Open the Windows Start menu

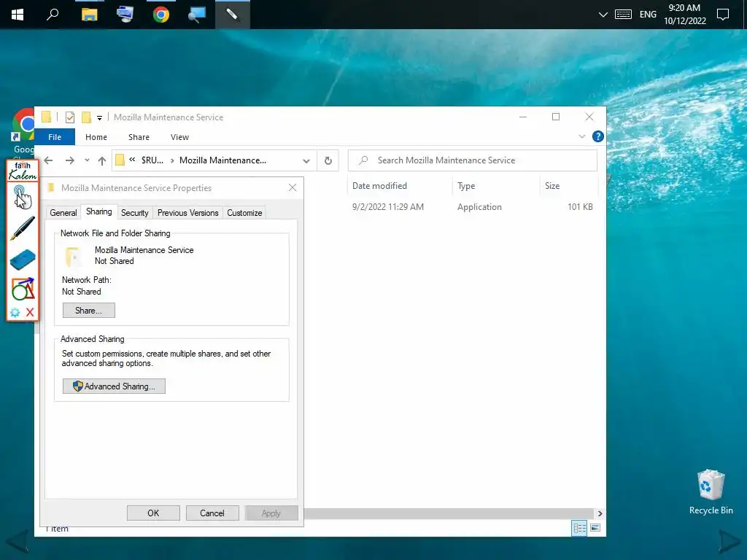click(18, 15)
